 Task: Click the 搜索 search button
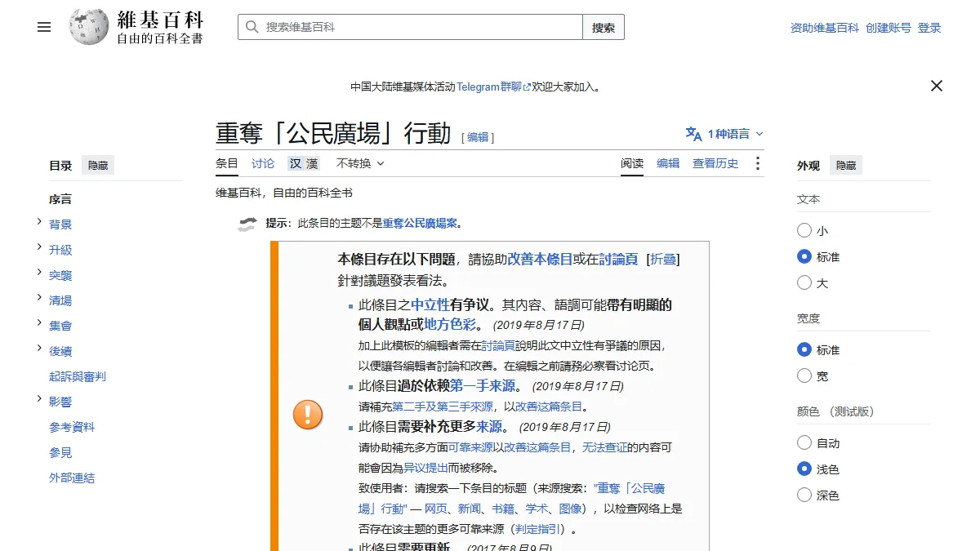604,27
